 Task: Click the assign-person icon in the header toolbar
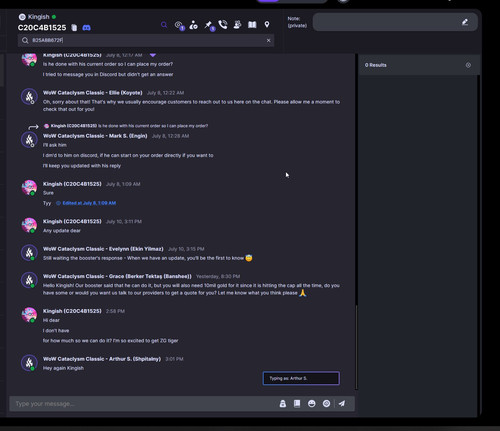coord(193,25)
